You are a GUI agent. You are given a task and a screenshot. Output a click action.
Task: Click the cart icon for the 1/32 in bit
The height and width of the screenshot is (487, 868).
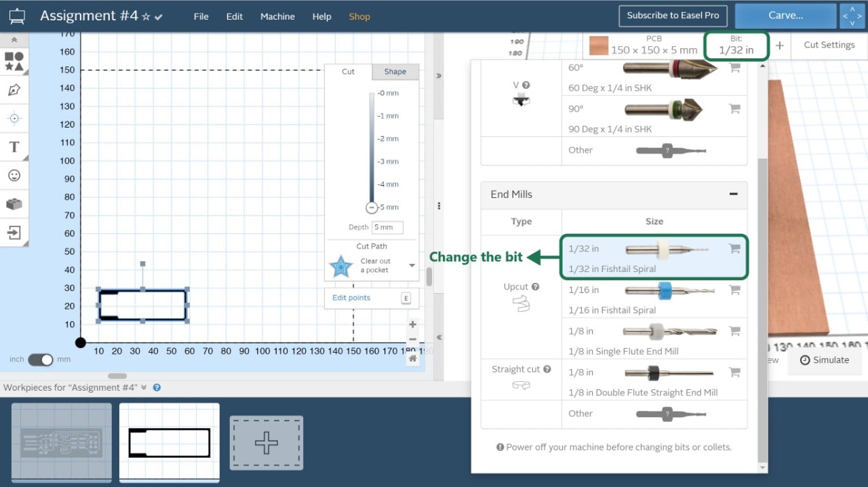click(734, 249)
